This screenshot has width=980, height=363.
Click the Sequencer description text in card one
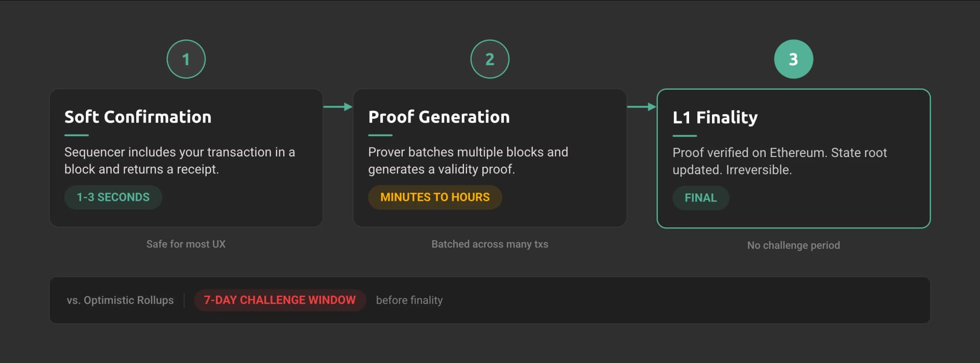pyautogui.click(x=180, y=161)
